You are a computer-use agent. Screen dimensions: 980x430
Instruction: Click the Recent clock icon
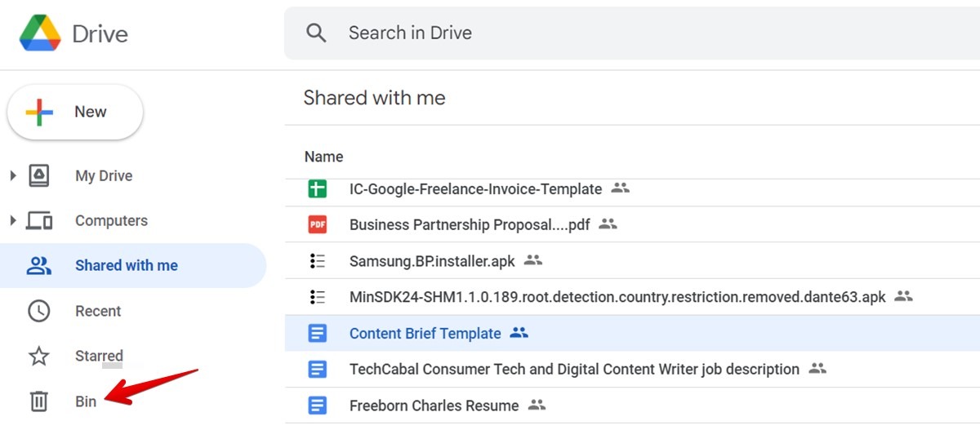click(39, 311)
